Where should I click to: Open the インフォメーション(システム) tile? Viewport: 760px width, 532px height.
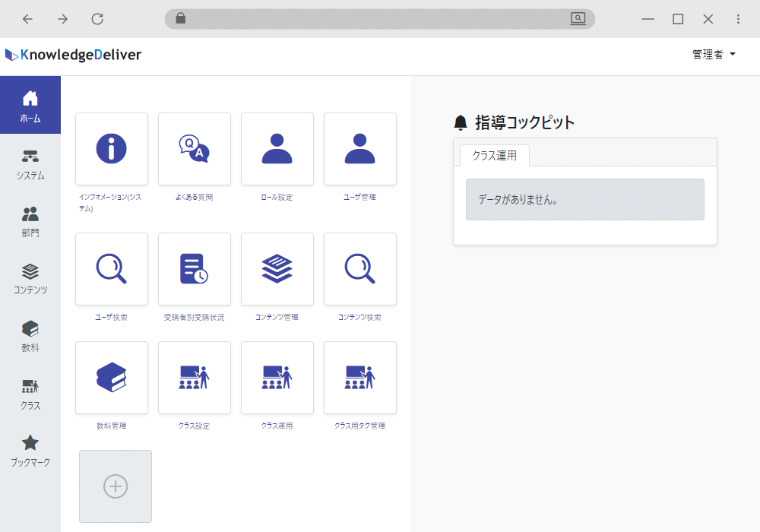[x=112, y=149]
